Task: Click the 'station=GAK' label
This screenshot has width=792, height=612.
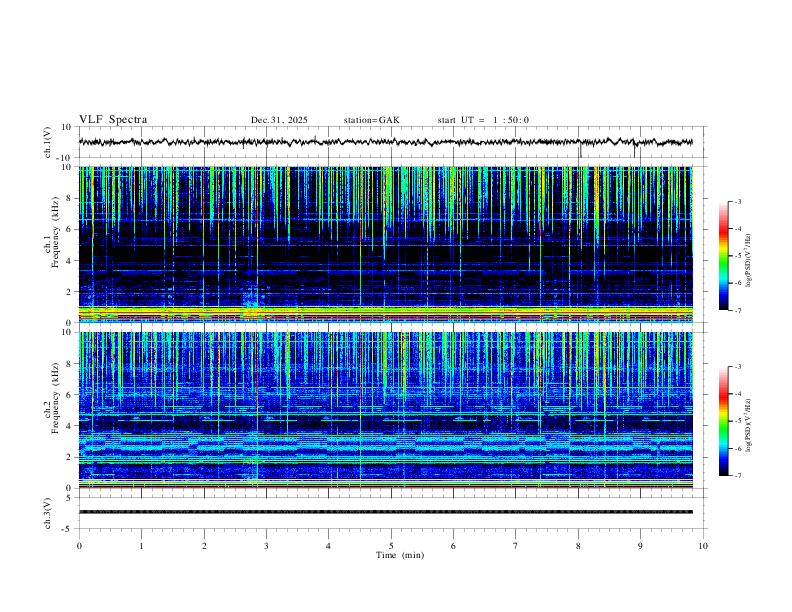Action: point(371,120)
